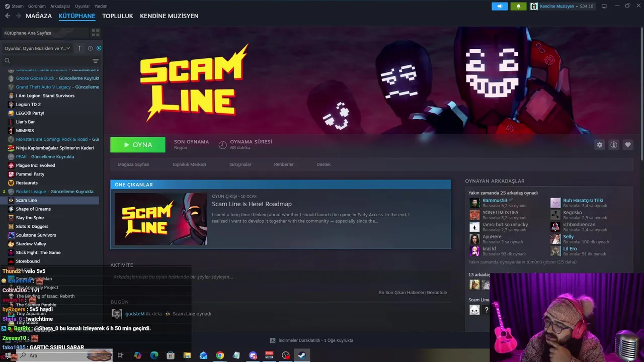
Task: Open the game info circle icon
Action: point(613,145)
